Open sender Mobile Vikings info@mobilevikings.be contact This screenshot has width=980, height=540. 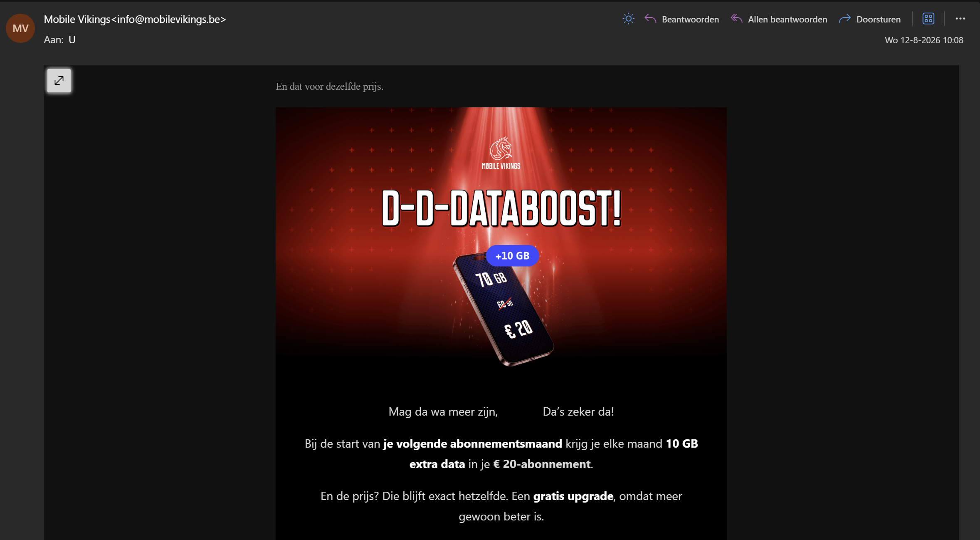tap(135, 19)
